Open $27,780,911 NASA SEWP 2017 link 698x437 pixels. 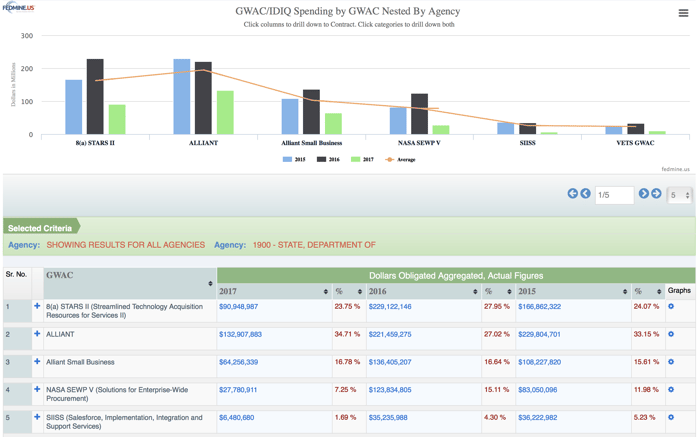238,390
